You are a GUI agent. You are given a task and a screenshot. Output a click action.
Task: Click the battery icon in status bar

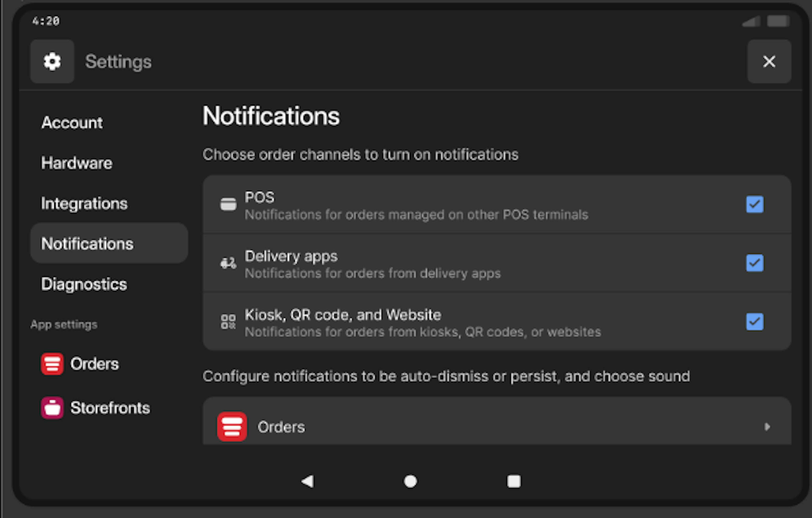(778, 21)
